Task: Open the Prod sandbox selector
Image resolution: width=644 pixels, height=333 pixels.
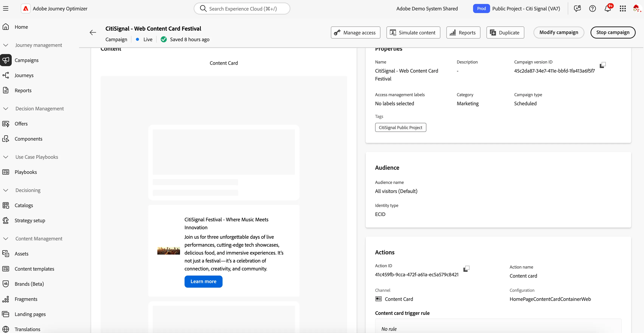Action: coord(481,9)
